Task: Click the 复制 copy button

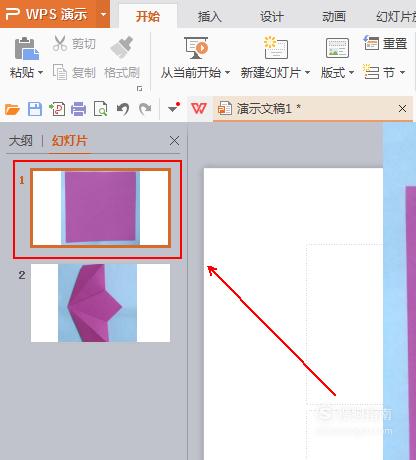Action: 74,72
